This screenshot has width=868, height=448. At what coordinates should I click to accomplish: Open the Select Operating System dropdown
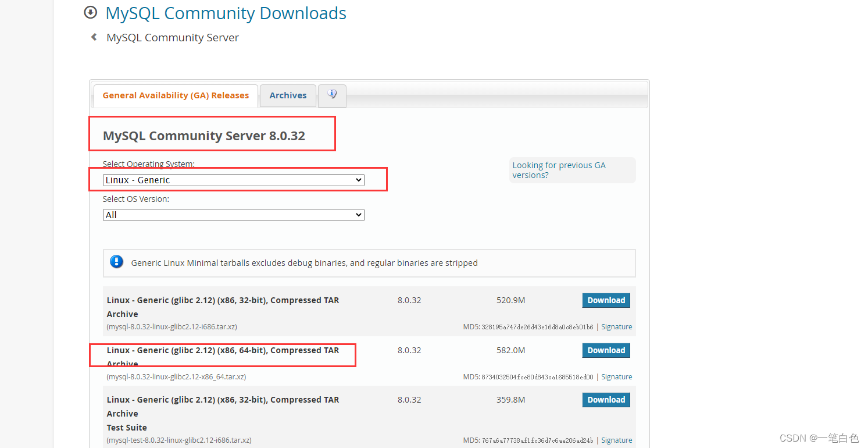tap(234, 180)
